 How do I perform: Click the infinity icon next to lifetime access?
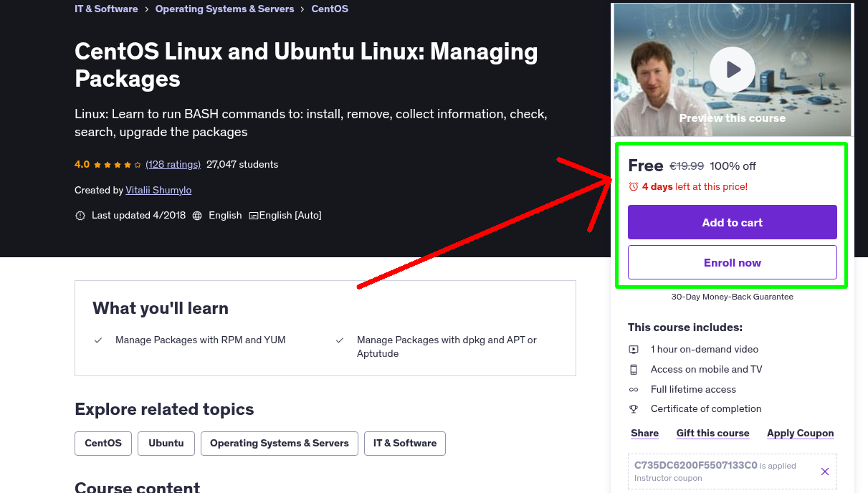(x=634, y=390)
